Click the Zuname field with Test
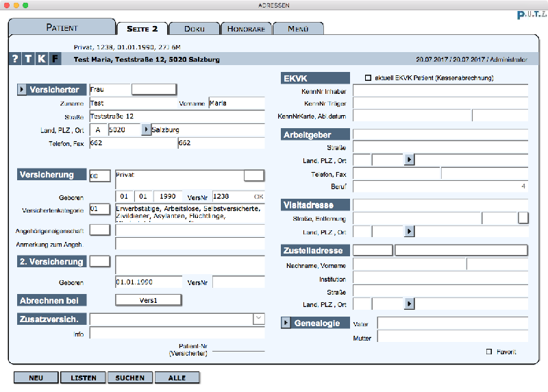 pyautogui.click(x=134, y=103)
